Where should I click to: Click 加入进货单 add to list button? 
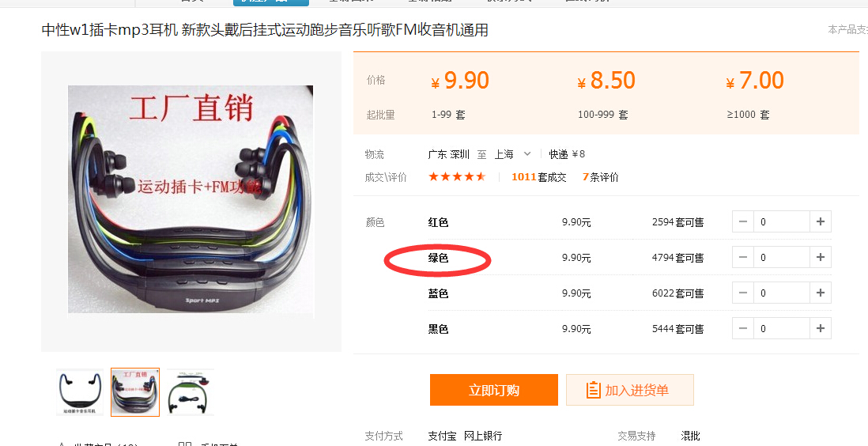pos(629,390)
